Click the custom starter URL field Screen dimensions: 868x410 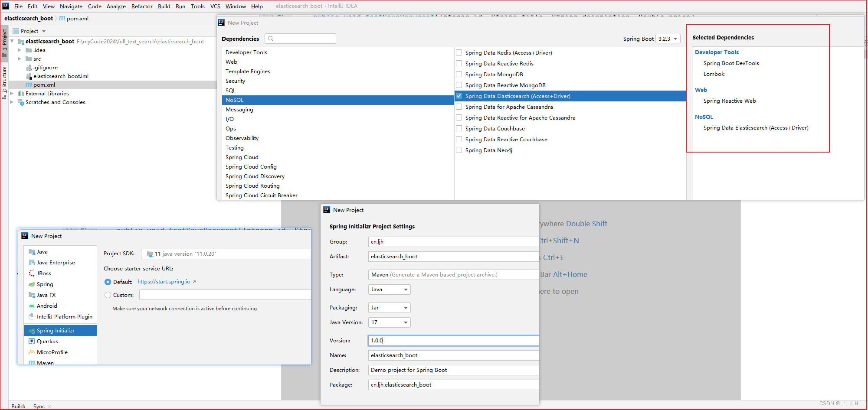tap(225, 295)
